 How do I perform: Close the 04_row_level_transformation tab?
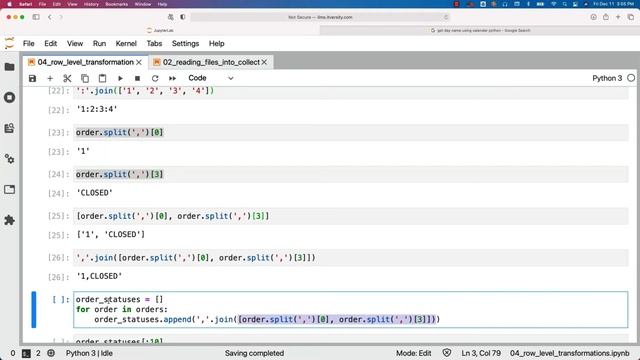pyautogui.click(x=139, y=62)
